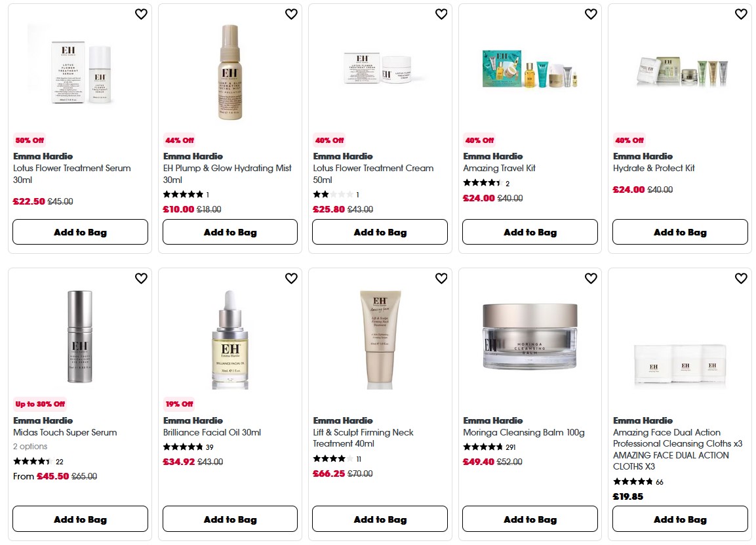Click the EH Plump & Glow Mist product image
The height and width of the screenshot is (545, 756).
click(x=229, y=72)
